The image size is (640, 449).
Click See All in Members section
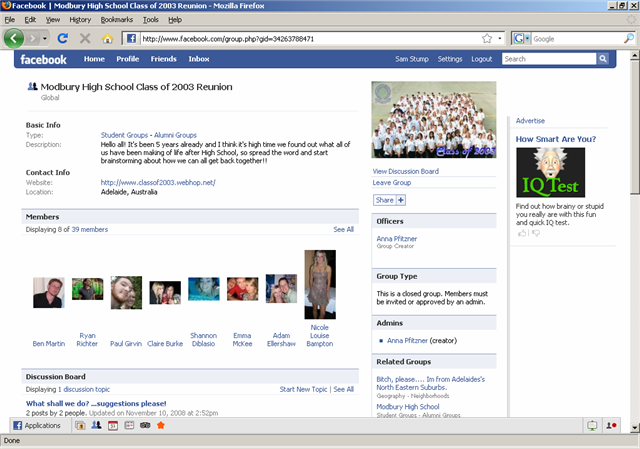point(343,229)
